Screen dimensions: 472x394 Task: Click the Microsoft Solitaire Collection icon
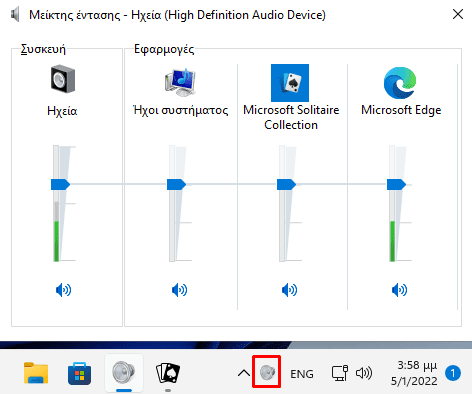[290, 83]
